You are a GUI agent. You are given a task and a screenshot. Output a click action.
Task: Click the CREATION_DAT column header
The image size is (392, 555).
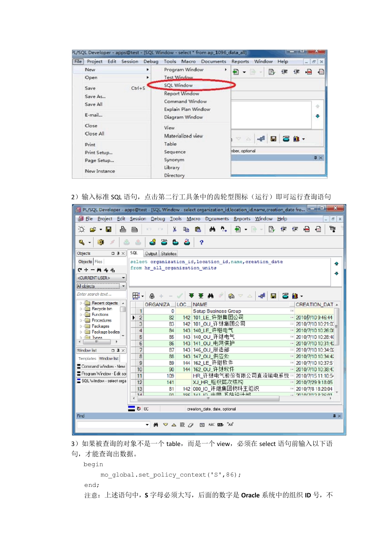click(314, 305)
